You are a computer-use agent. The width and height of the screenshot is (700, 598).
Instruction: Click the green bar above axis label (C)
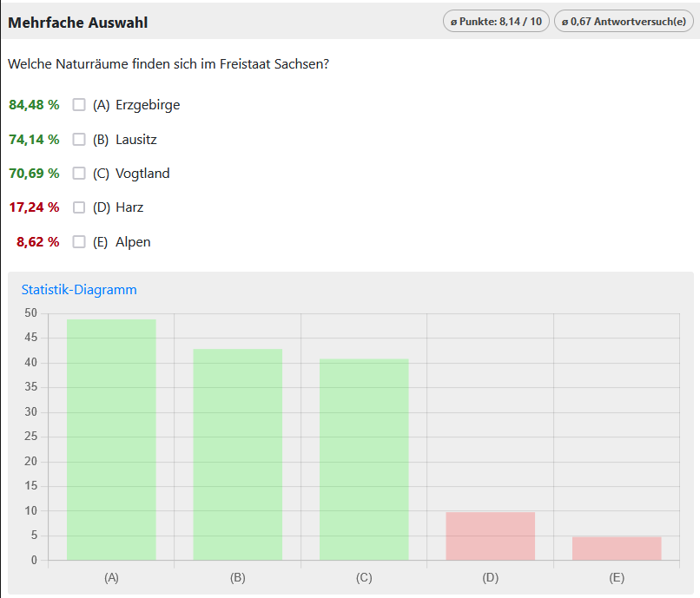(364, 459)
